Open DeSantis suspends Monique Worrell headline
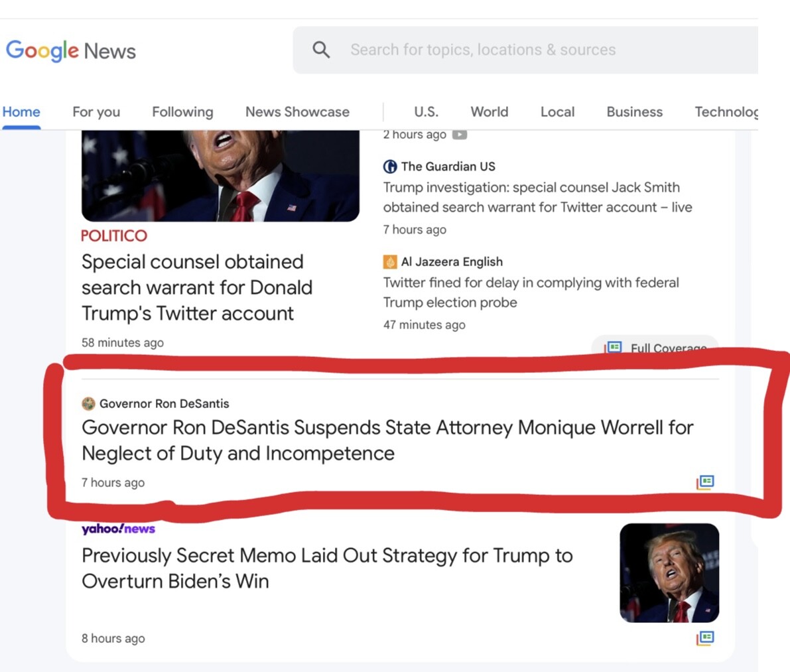The width and height of the screenshot is (790, 672). pos(387,440)
